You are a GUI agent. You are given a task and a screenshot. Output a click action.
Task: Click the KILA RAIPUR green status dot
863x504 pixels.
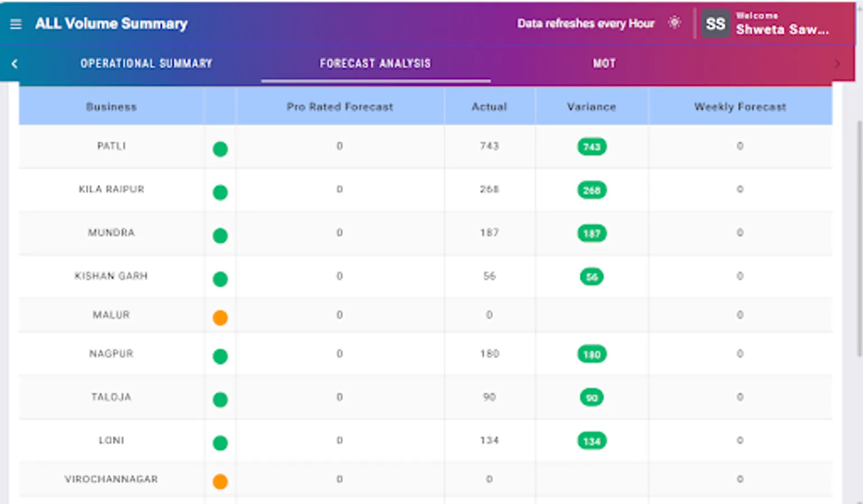(x=220, y=193)
